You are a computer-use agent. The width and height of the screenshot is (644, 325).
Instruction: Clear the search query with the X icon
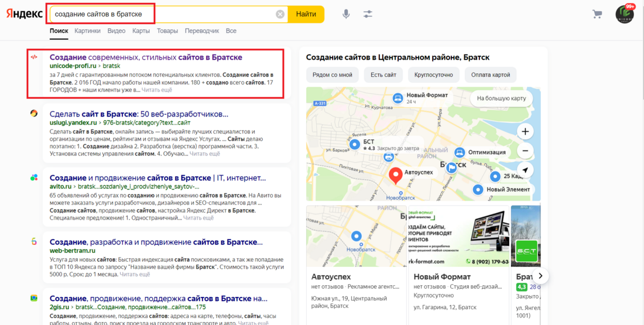point(280,15)
